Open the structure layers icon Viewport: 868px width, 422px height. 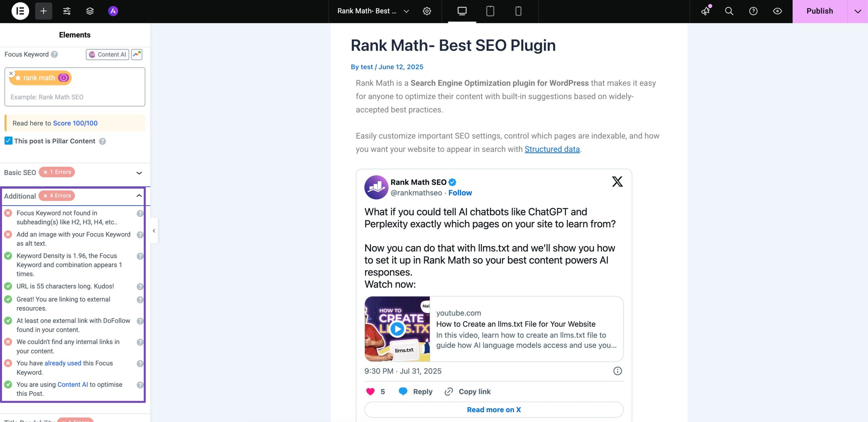[x=90, y=11]
